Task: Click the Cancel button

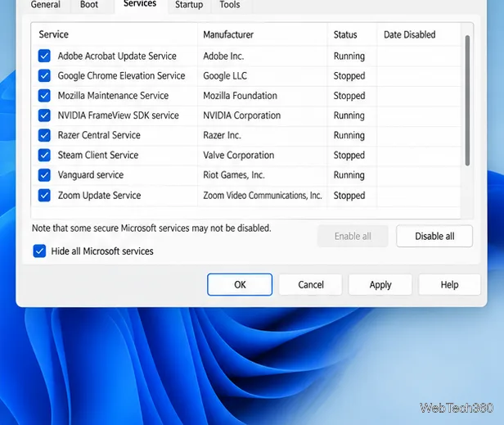Action: (311, 284)
